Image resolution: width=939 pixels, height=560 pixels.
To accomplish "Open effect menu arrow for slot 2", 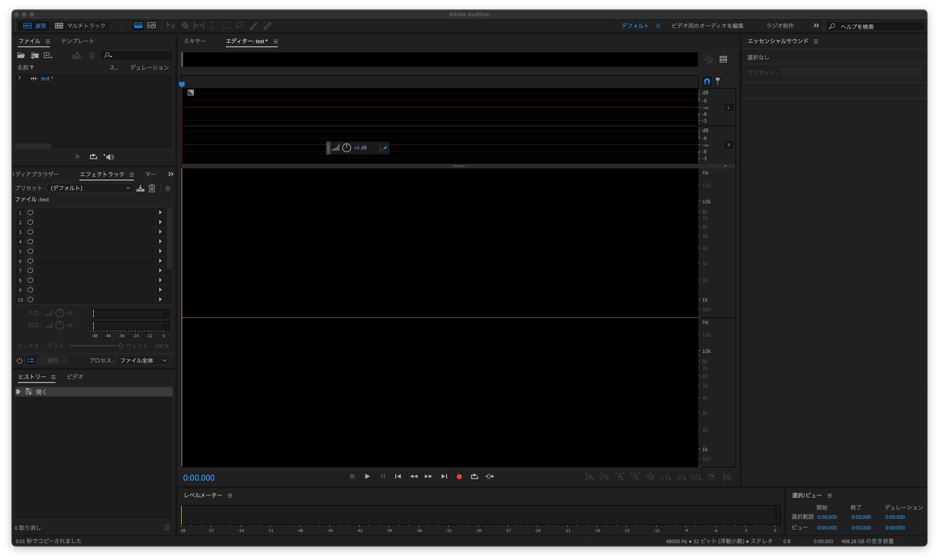I will 160,222.
